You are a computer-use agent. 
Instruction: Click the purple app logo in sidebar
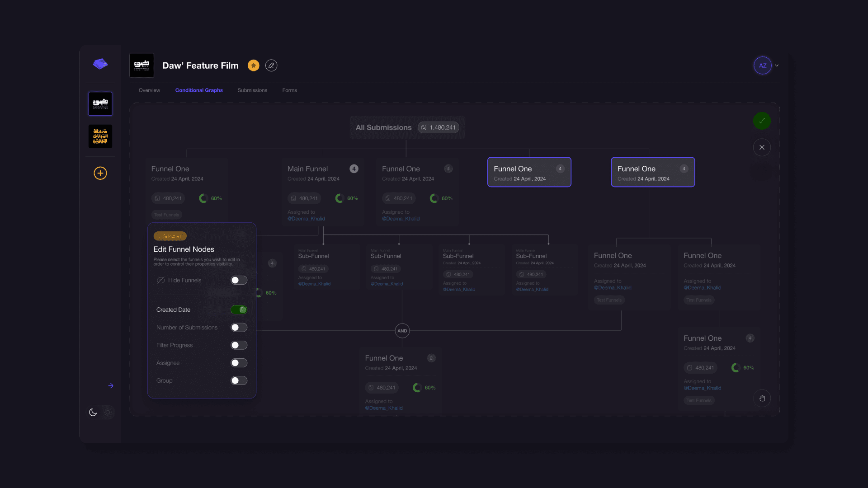(100, 64)
